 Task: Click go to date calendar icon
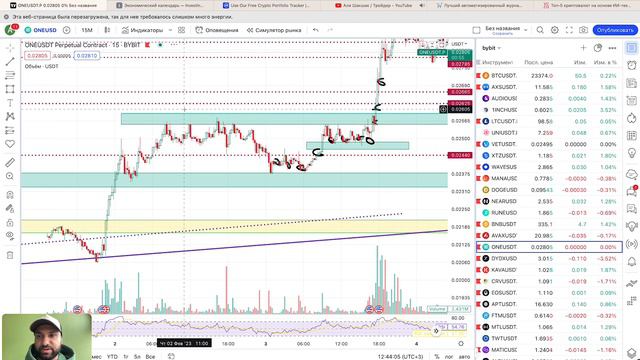pyautogui.click(x=171, y=356)
